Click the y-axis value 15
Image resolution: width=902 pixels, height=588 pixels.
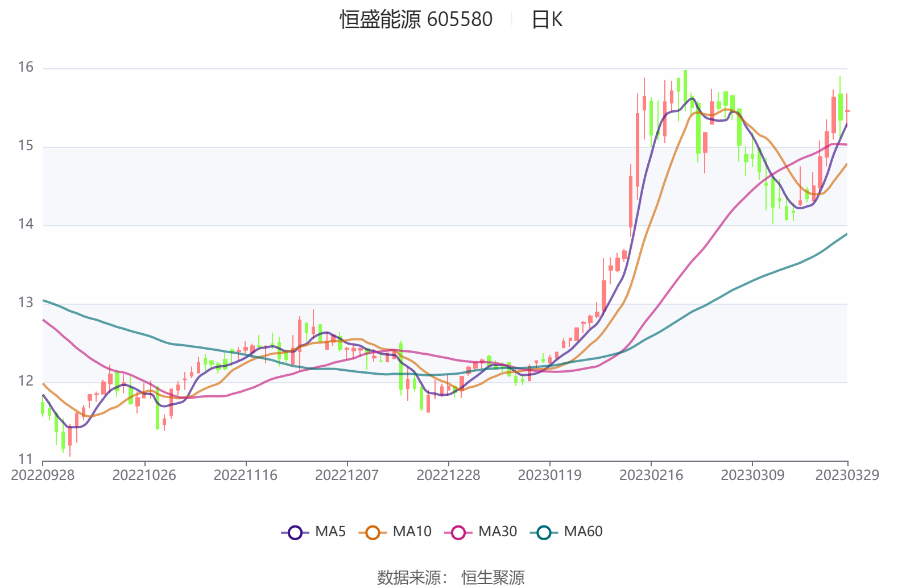(26, 146)
